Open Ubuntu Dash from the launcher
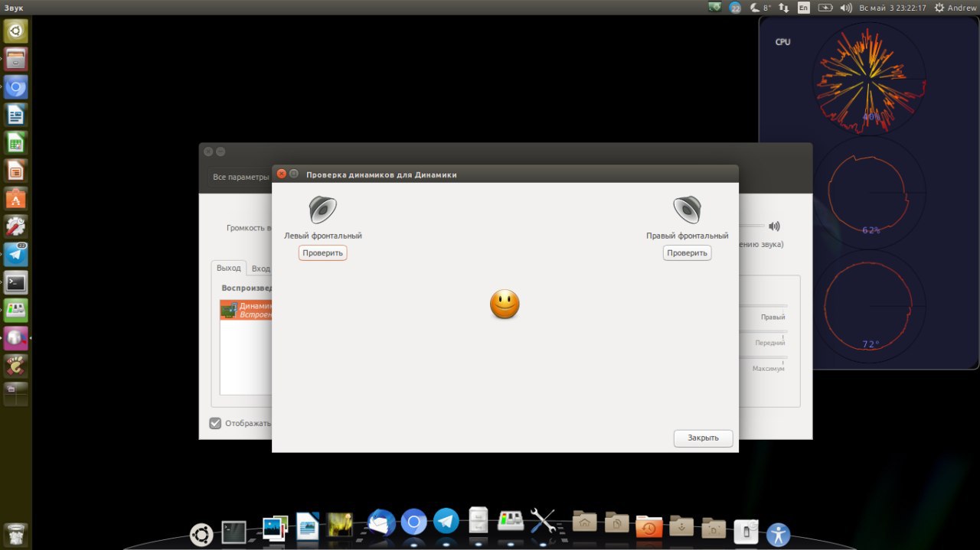Viewport: 980px width, 550px height. coord(16,31)
